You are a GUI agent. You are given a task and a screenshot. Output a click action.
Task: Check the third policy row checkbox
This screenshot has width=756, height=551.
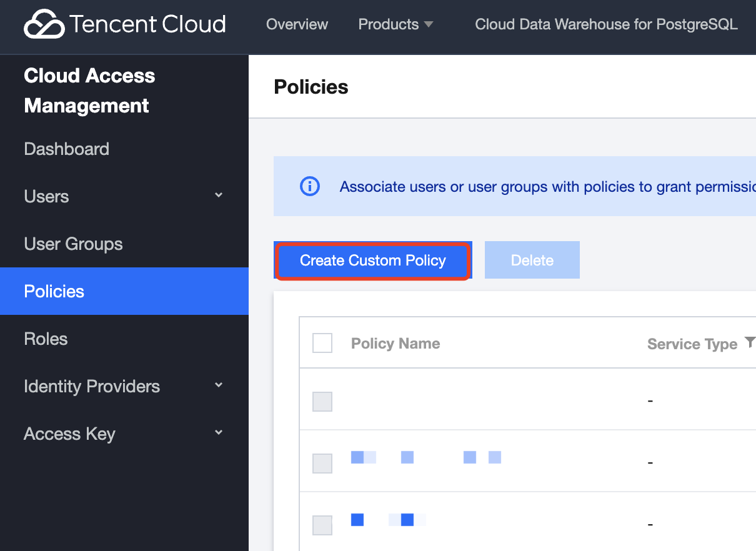(x=322, y=525)
